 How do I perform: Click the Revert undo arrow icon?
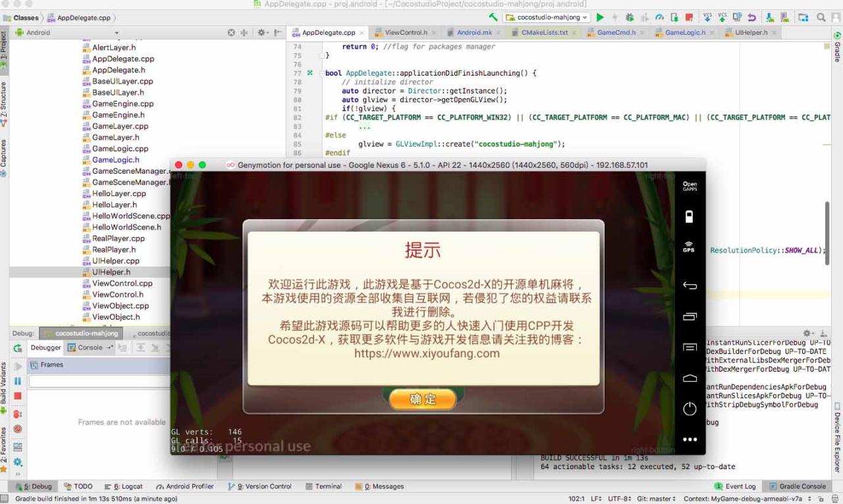[752, 18]
